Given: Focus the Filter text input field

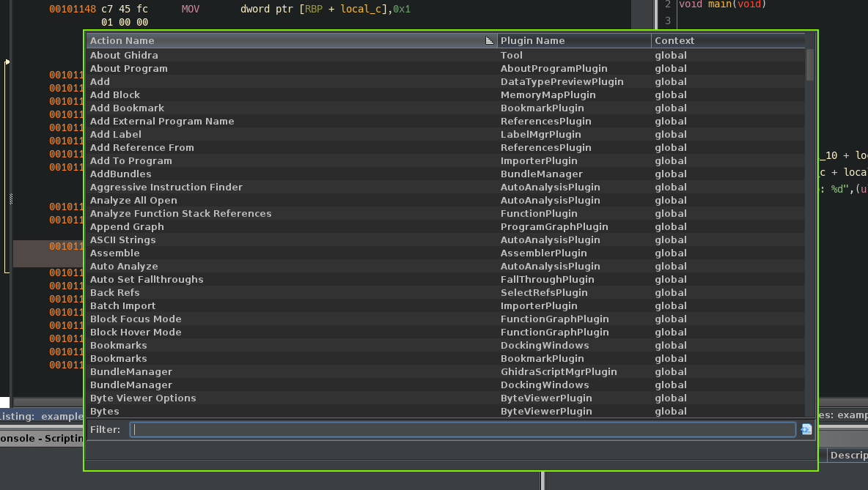Looking at the screenshot, I should coord(463,430).
